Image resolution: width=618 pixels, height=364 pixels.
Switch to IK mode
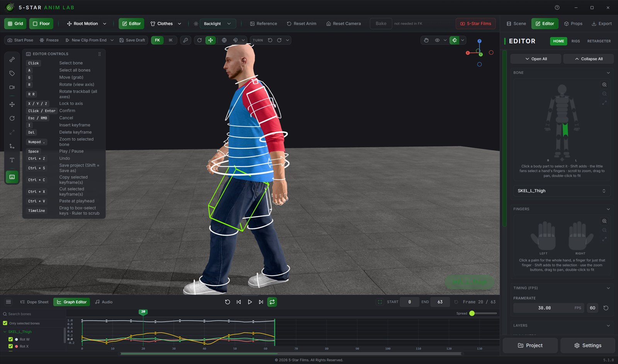pos(170,40)
